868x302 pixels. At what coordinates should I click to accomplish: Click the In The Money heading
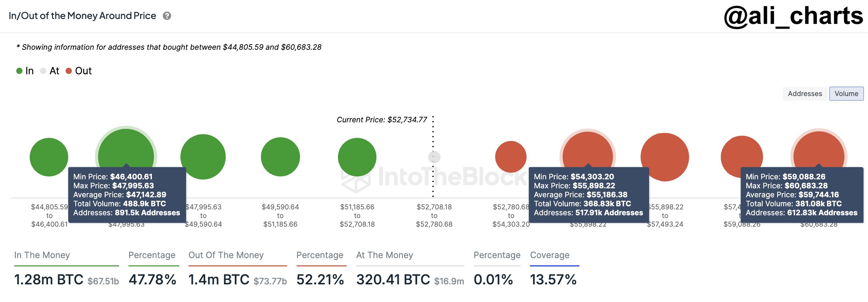tap(42, 255)
